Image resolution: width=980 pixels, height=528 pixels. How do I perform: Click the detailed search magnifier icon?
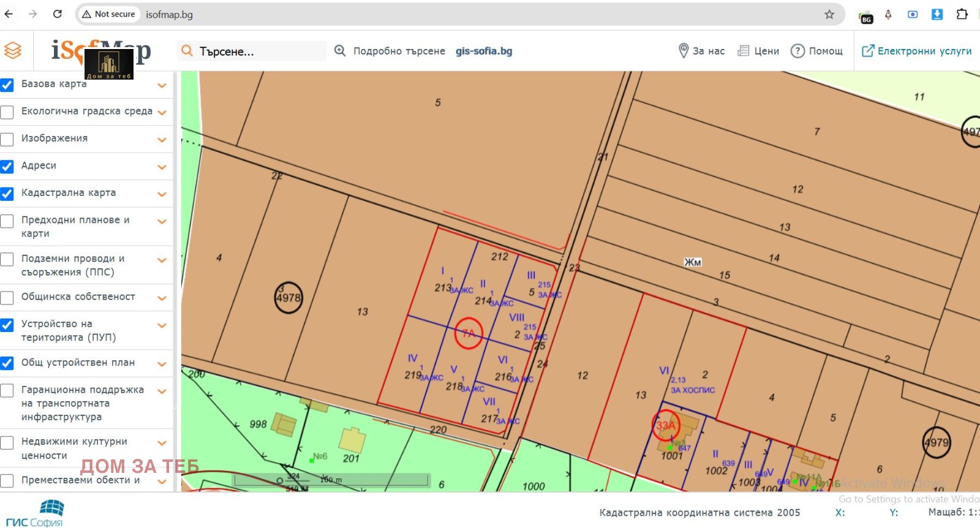tap(340, 51)
